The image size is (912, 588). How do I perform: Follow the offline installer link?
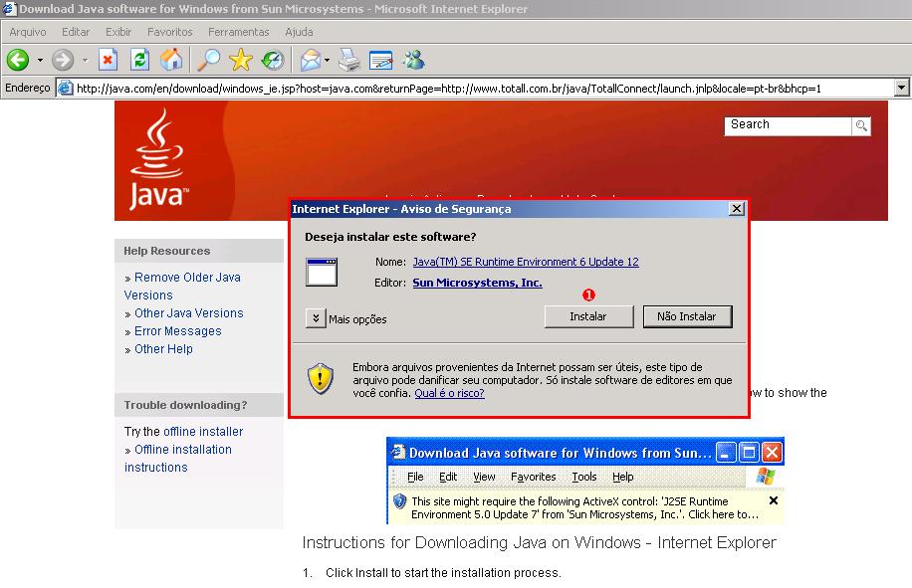tap(203, 432)
